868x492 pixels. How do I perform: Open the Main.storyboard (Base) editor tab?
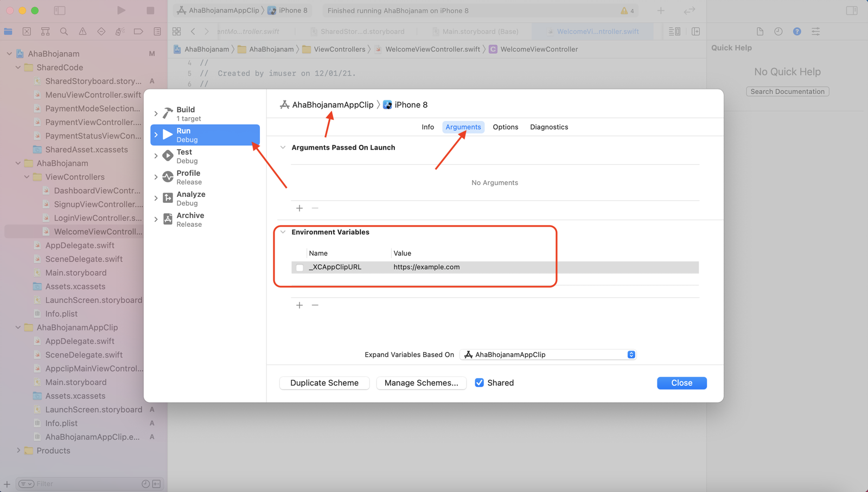click(x=475, y=31)
